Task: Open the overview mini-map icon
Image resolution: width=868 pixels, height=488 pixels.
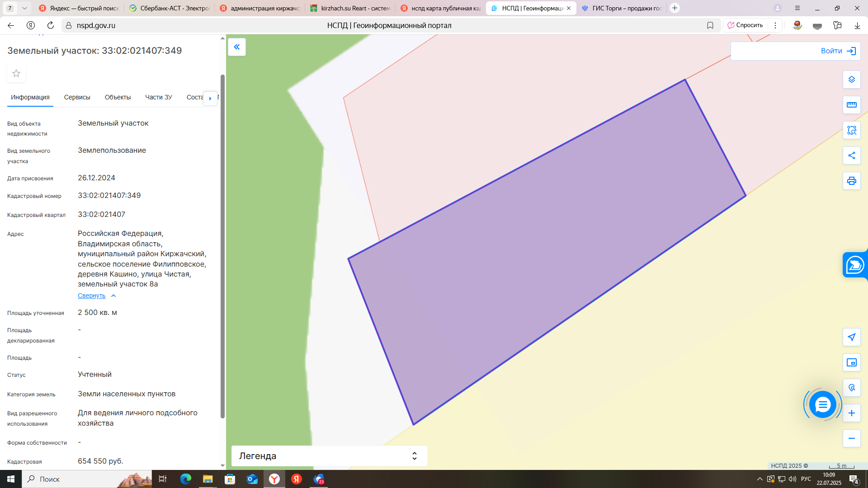Action: point(851,362)
